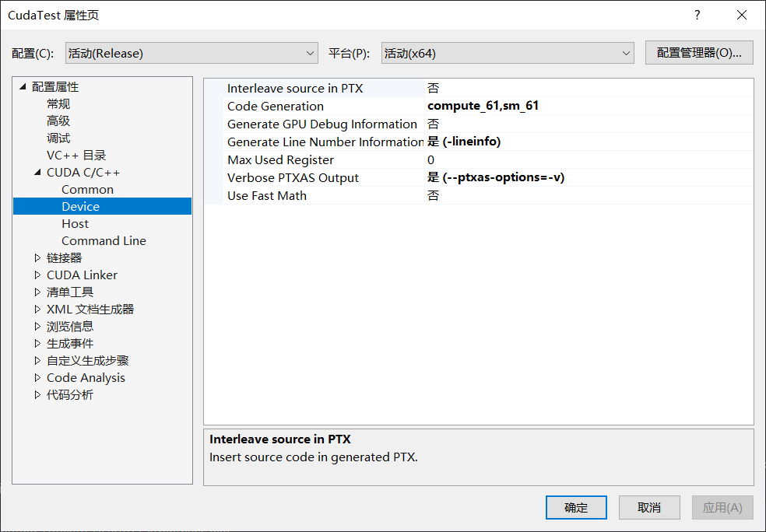
Task: Click the Code Generation property name
Action: pos(276,106)
